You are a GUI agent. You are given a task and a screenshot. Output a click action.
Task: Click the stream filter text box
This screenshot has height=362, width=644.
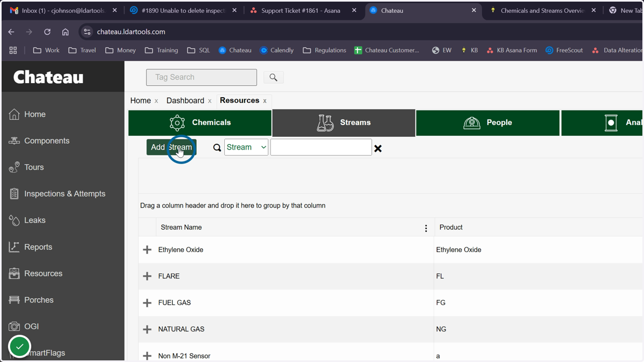321,147
